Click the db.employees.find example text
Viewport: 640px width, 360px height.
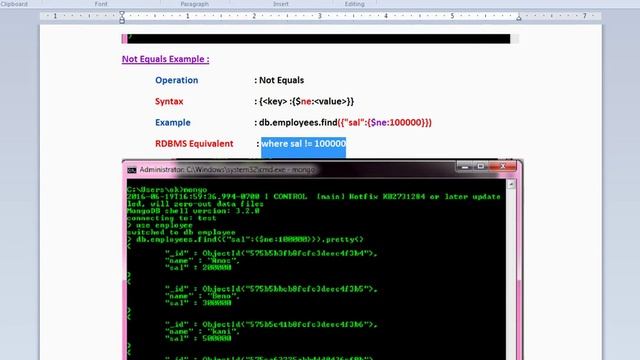(345, 122)
